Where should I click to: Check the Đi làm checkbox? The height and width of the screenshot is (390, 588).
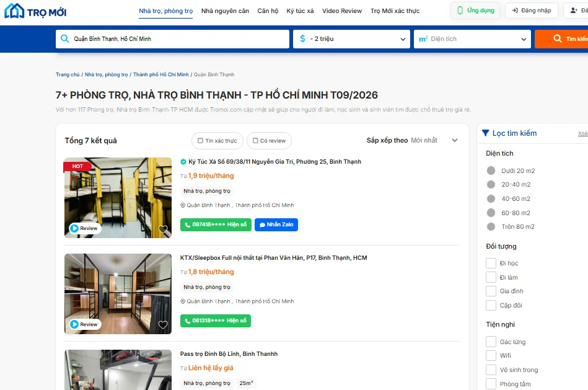coord(491,277)
